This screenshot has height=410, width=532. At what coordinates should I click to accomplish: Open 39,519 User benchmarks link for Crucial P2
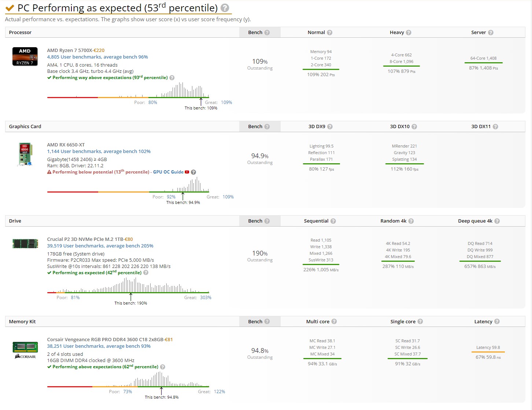(x=100, y=246)
